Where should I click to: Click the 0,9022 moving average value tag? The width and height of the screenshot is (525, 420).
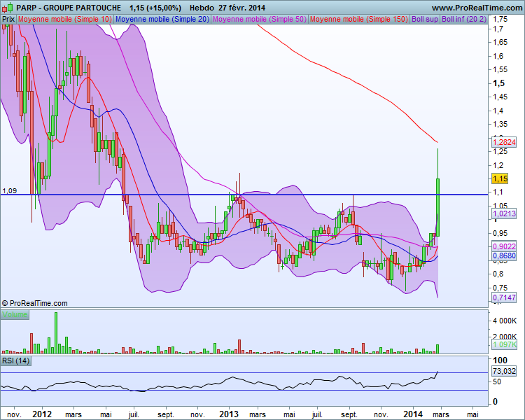[x=504, y=246]
